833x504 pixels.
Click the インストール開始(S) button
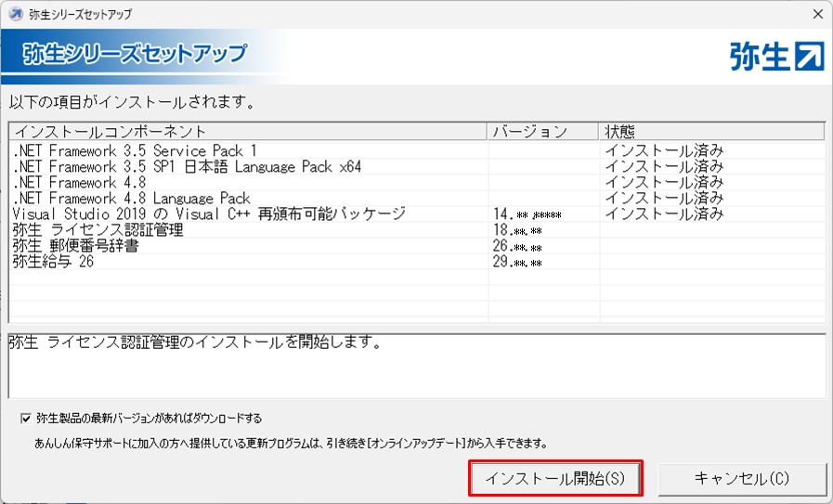pos(554,479)
